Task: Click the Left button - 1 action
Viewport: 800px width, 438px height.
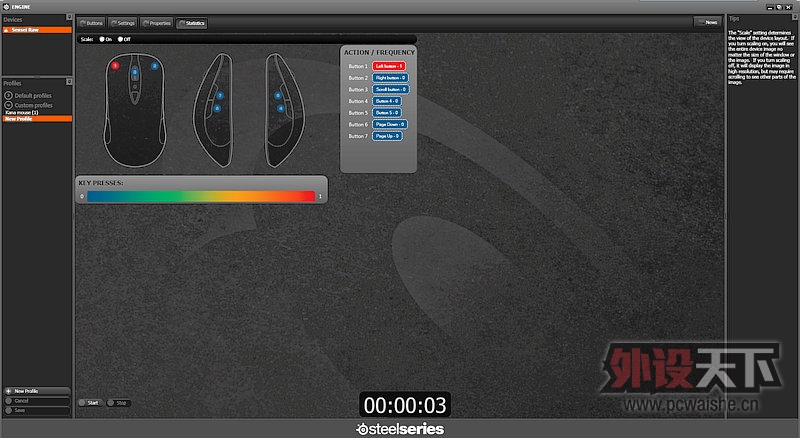Action: [389, 66]
